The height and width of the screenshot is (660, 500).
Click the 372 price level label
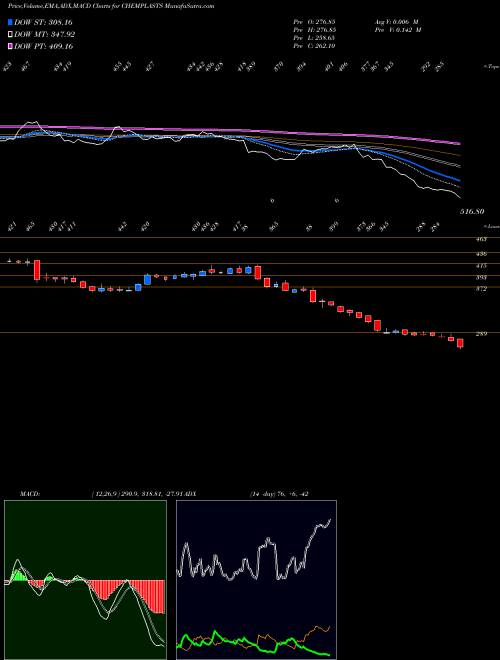(x=481, y=289)
